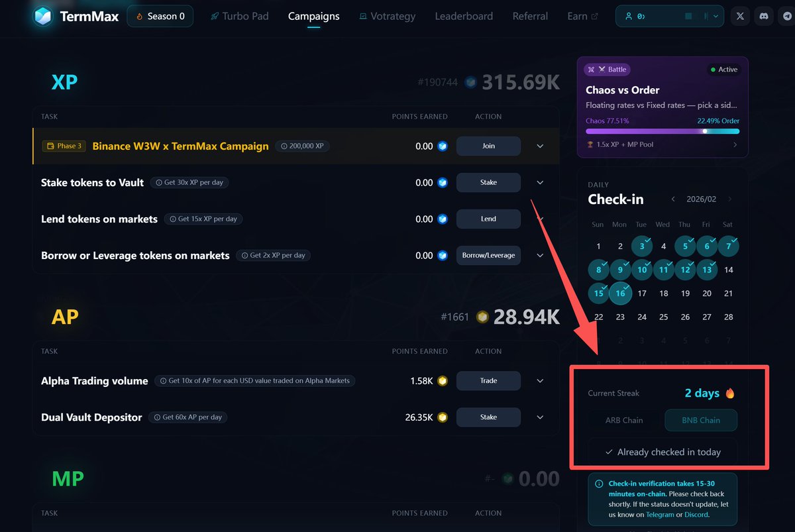
Task: Click Join for Binance W3W campaign
Action: click(x=488, y=146)
